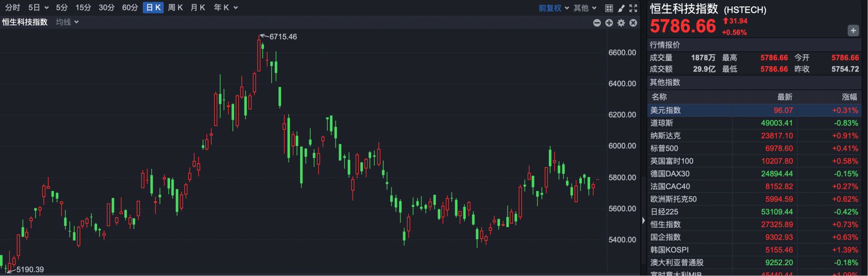The width and height of the screenshot is (868, 276).
Task: Sort index list by 涨幅 column
Action: point(849,97)
